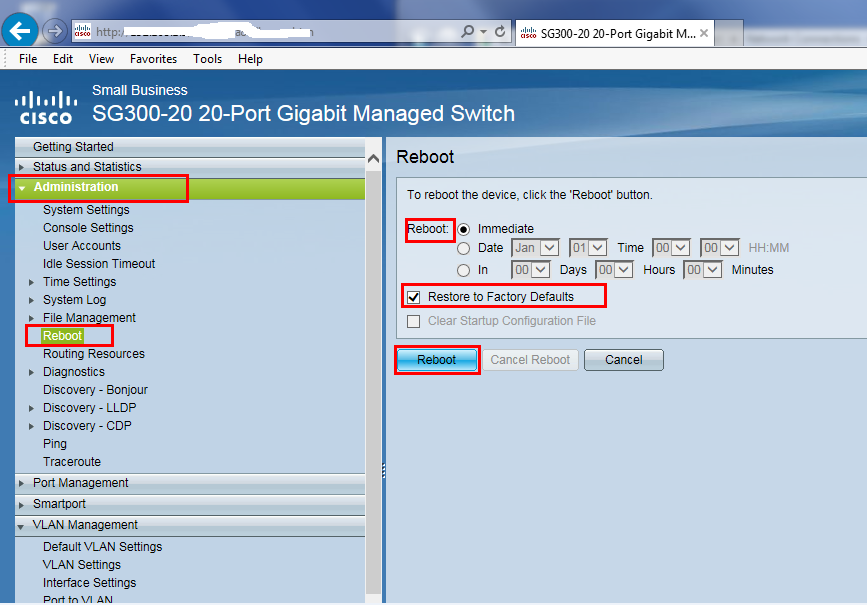Viewport: 867px width, 606px height.
Task: Open System Settings page
Action: pos(86,210)
